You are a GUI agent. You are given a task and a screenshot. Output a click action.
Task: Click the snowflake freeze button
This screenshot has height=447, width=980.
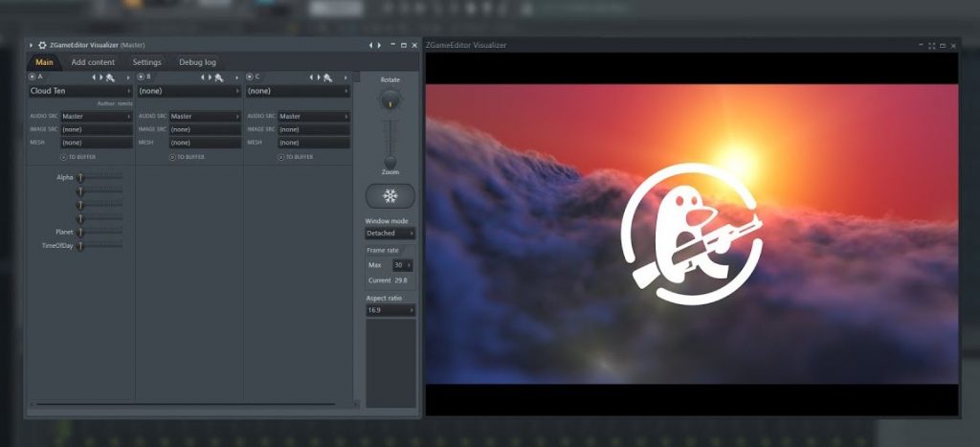pos(390,196)
